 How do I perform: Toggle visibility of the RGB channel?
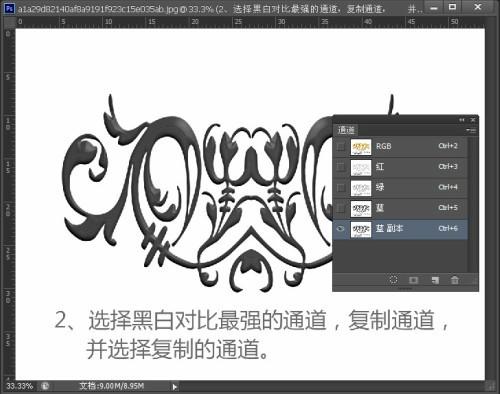341,146
